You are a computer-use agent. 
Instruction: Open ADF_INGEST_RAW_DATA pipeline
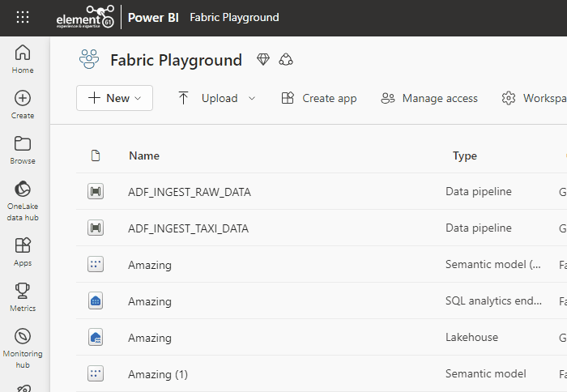(190, 192)
